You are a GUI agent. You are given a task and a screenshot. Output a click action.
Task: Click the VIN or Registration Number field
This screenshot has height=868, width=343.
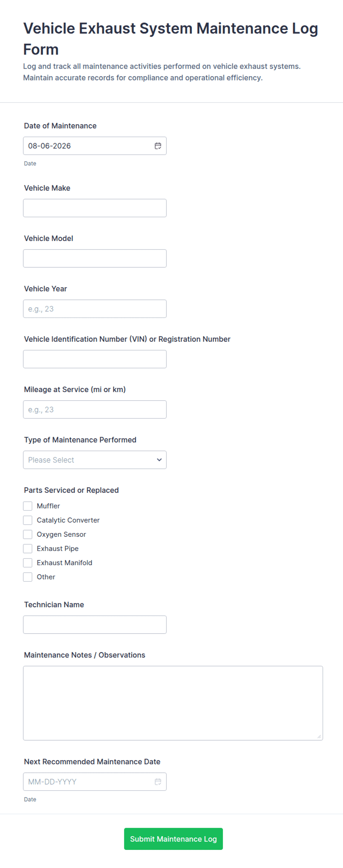click(95, 359)
